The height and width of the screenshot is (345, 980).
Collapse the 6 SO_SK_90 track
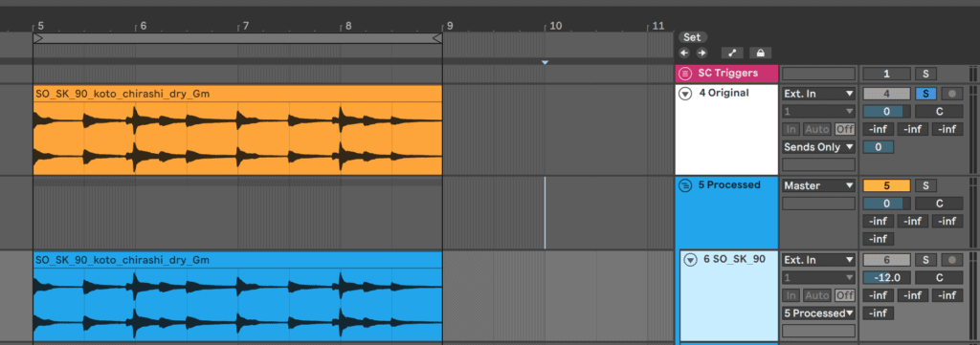click(x=691, y=260)
